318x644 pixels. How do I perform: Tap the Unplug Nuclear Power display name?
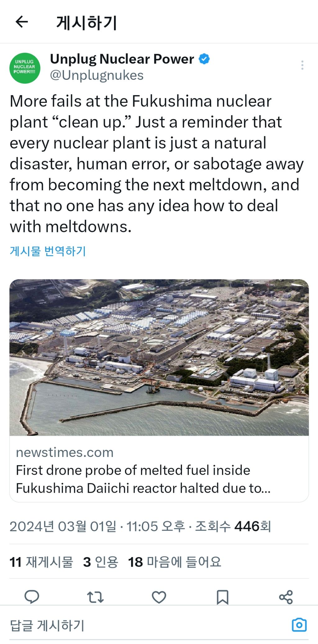(x=122, y=59)
